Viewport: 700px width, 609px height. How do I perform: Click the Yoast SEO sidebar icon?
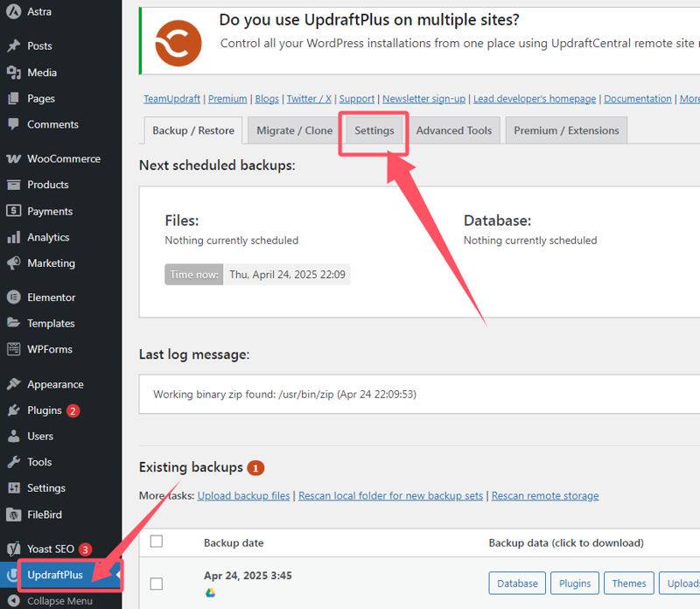[x=13, y=549]
